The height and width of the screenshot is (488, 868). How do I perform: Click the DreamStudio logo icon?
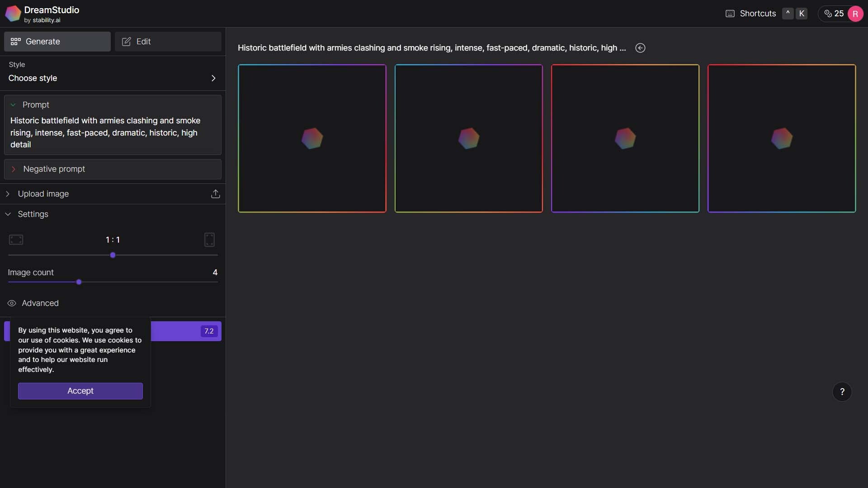[x=13, y=14]
